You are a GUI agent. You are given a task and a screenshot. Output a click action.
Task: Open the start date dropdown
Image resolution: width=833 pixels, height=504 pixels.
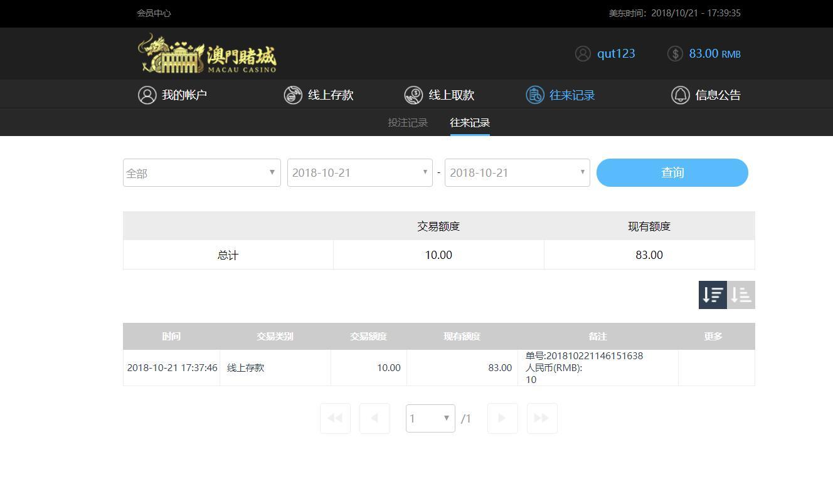pos(360,173)
